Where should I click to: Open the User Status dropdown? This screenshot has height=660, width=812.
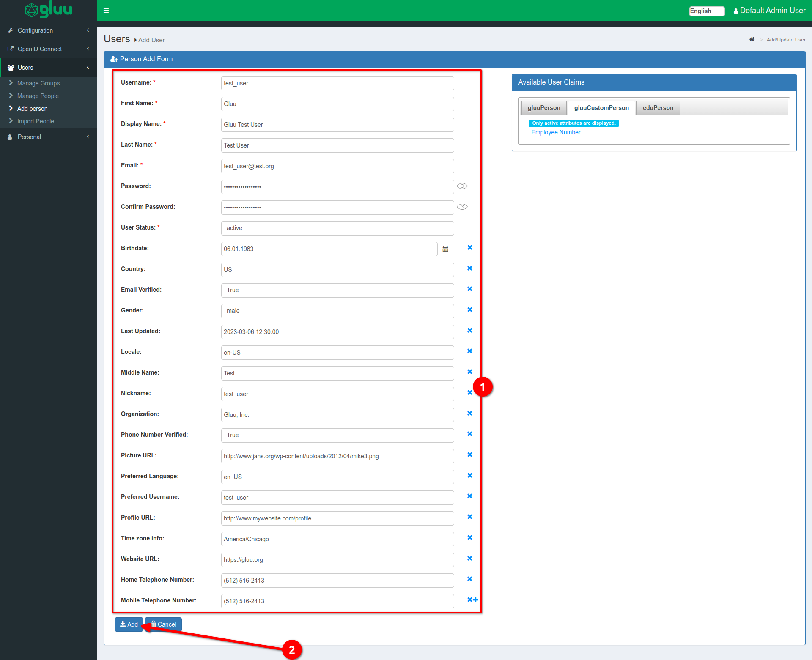point(337,228)
